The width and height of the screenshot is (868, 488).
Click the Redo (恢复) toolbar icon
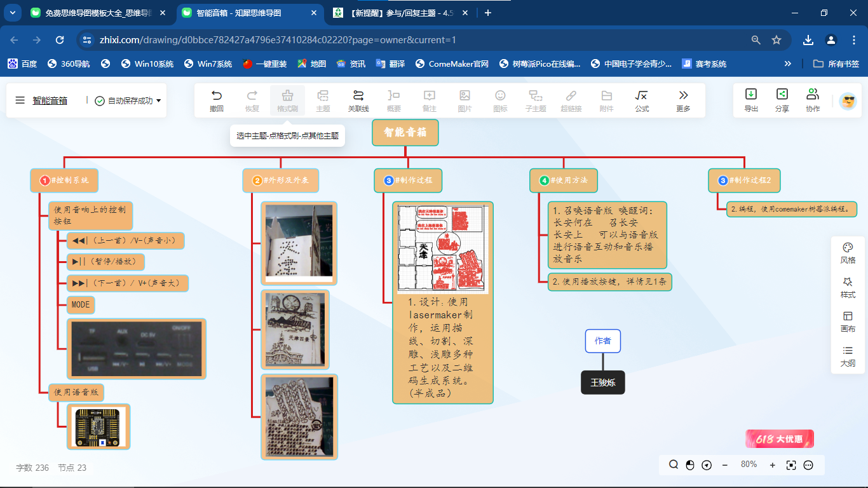click(x=252, y=100)
